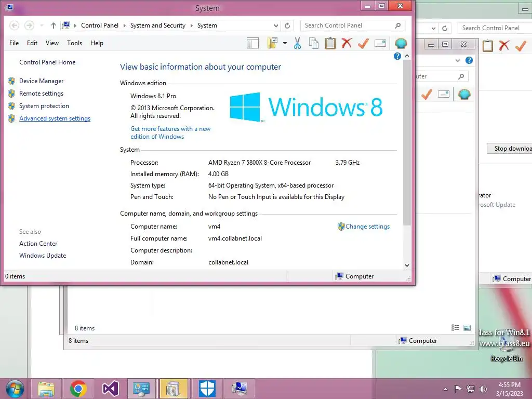Open Visual Studio from the taskbar
532x399 pixels.
coord(110,389)
